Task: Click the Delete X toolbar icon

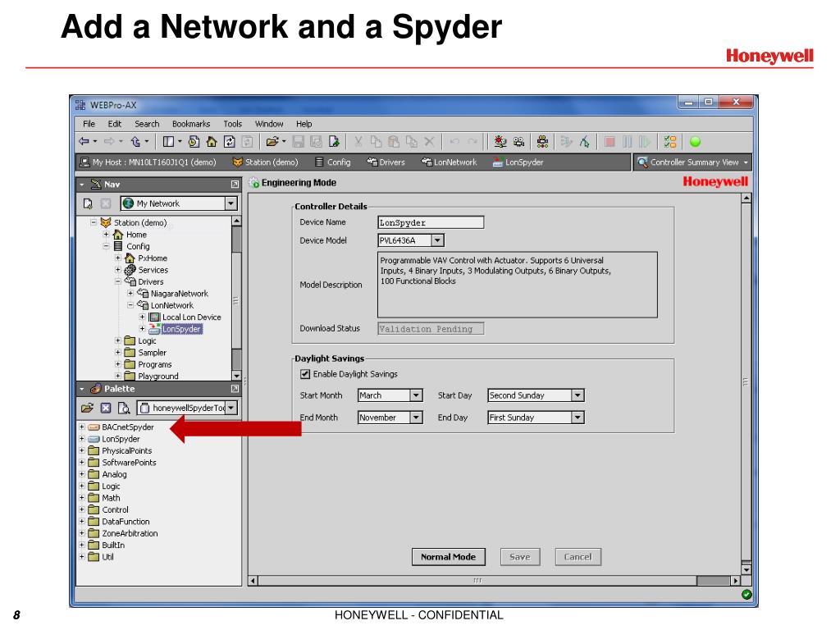Action: click(x=429, y=141)
